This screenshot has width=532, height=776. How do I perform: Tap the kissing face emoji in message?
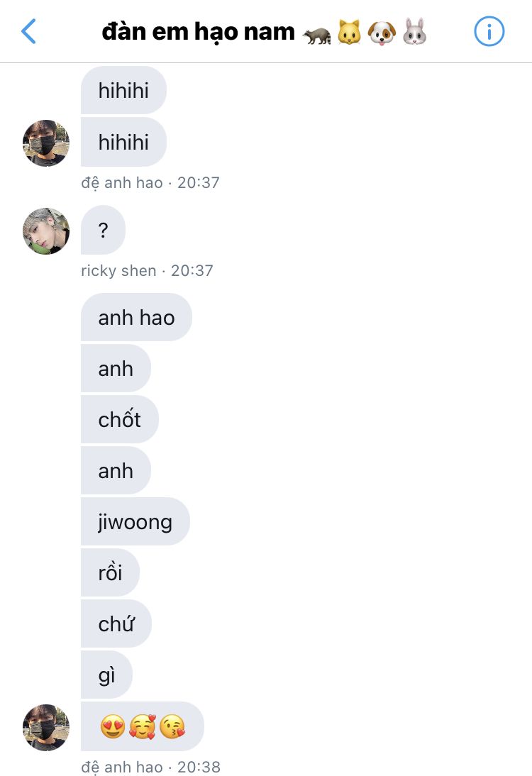(172, 726)
